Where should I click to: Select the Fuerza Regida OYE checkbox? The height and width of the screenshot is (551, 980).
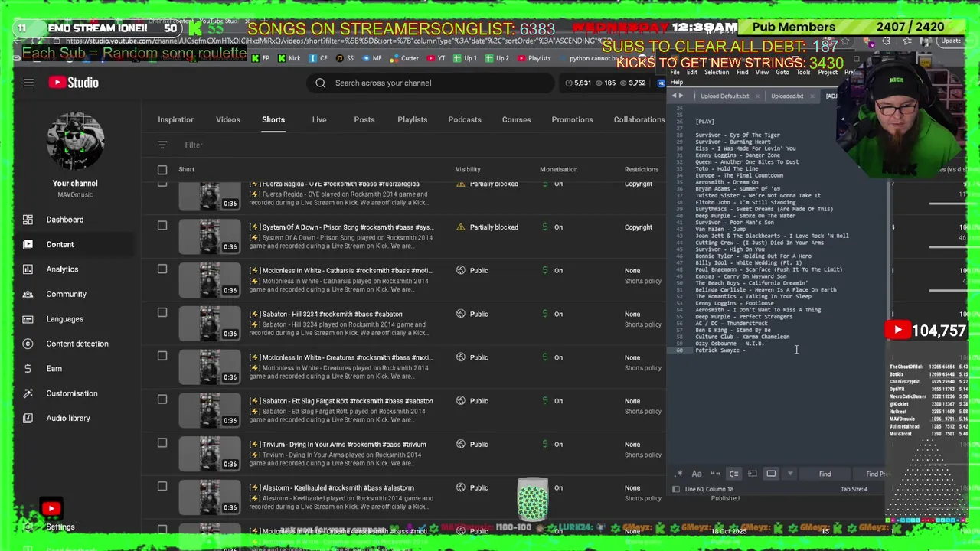[162, 184]
